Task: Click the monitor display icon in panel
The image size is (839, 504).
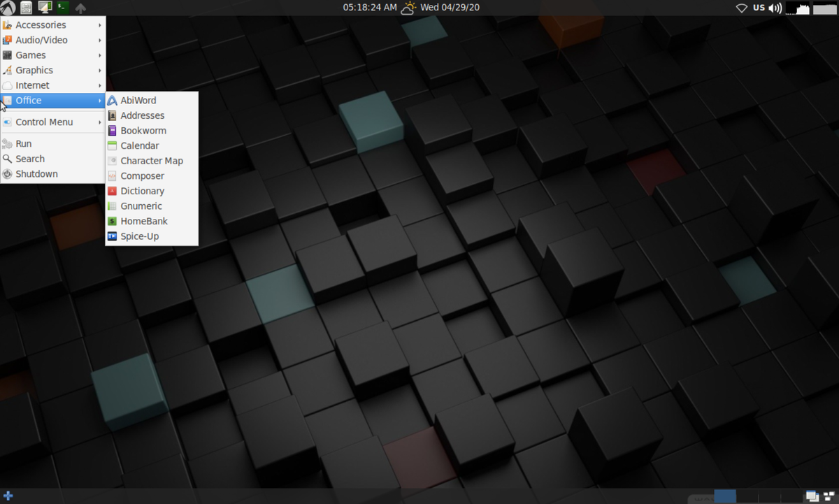Action: coord(45,8)
